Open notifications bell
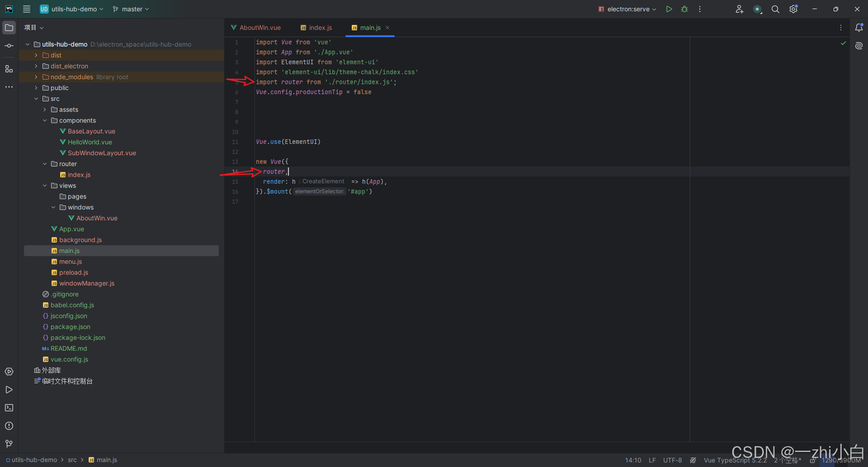 (859, 28)
